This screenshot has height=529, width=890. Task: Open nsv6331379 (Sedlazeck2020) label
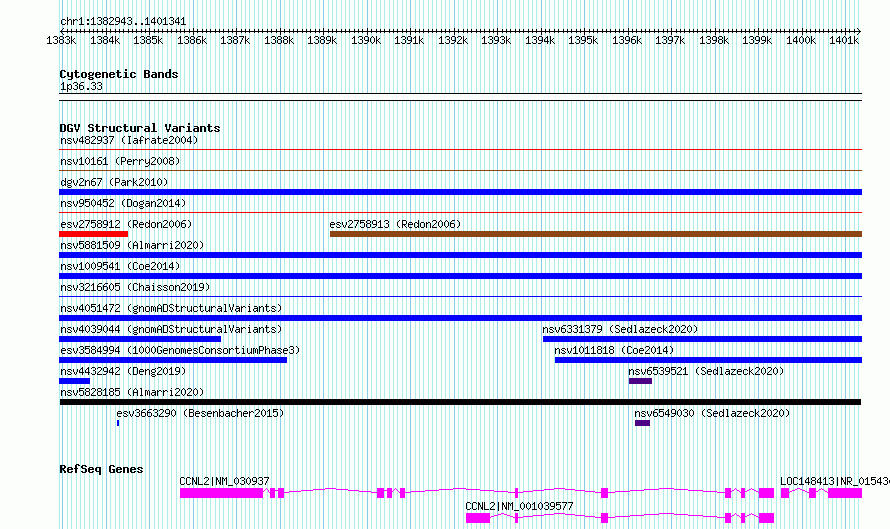(x=620, y=329)
